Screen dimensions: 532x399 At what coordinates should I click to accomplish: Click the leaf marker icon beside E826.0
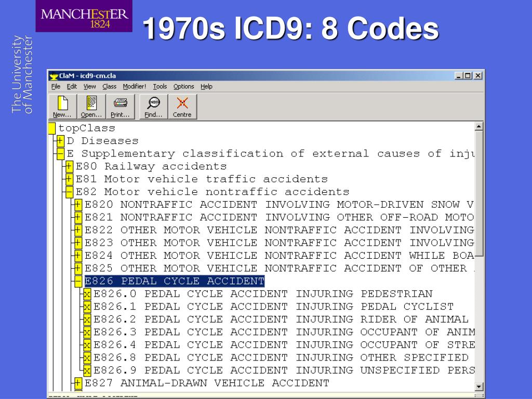coord(87,294)
